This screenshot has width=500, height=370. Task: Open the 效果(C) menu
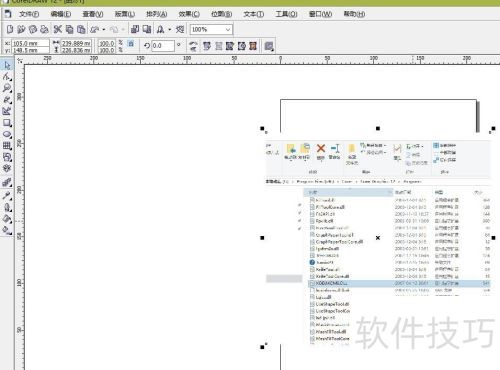point(189,14)
